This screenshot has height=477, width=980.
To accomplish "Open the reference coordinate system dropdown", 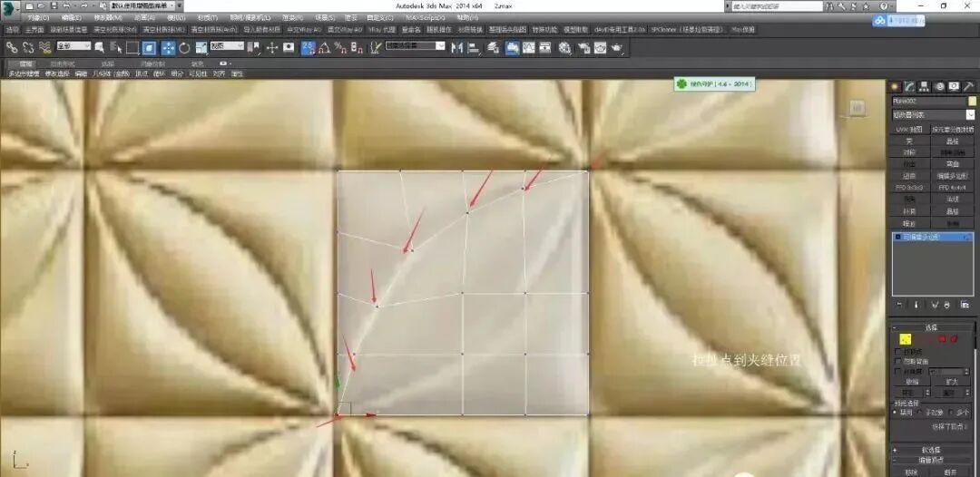I will coord(227,45).
